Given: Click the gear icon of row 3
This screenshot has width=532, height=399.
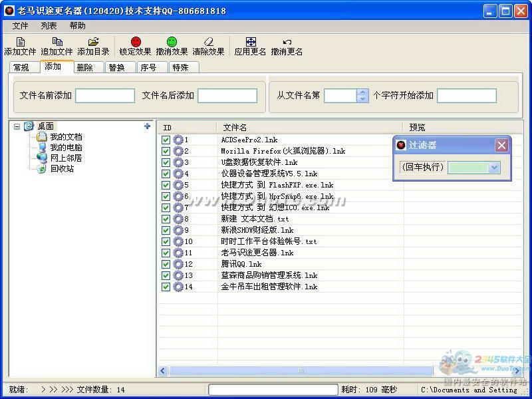Looking at the screenshot, I should (178, 162).
